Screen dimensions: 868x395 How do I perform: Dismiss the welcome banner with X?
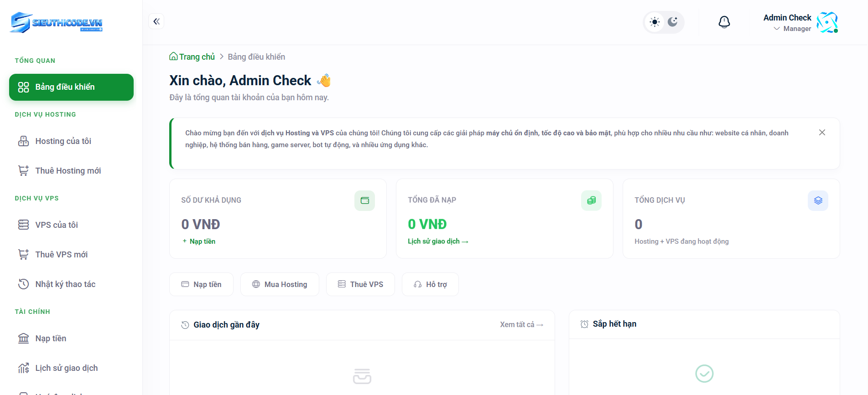click(822, 133)
